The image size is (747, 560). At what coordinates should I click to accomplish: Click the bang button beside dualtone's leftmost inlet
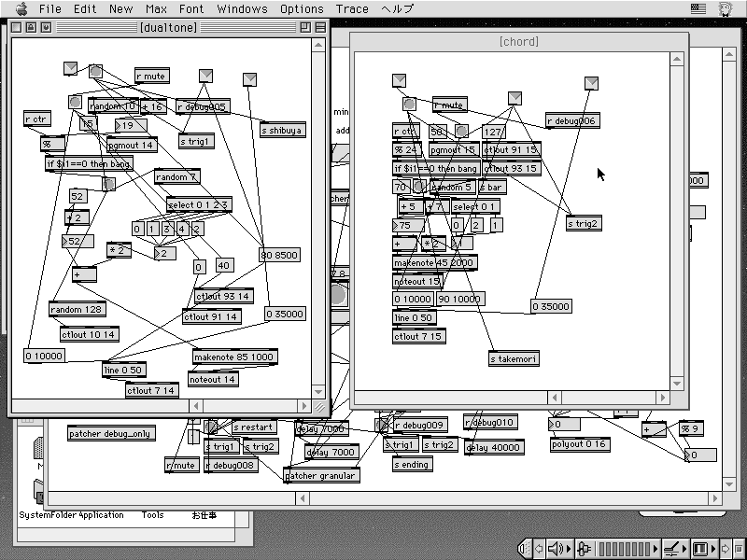[x=96, y=72]
